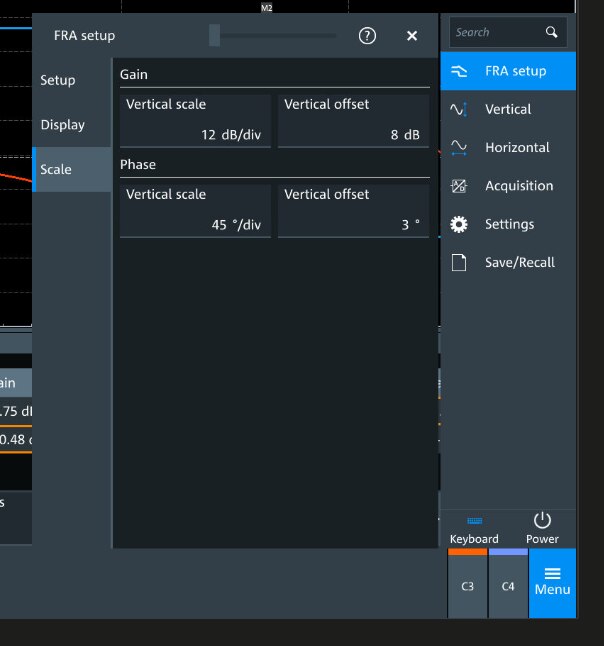Open the Vertical menu entry
Screen dimensions: 604x646
[508, 109]
